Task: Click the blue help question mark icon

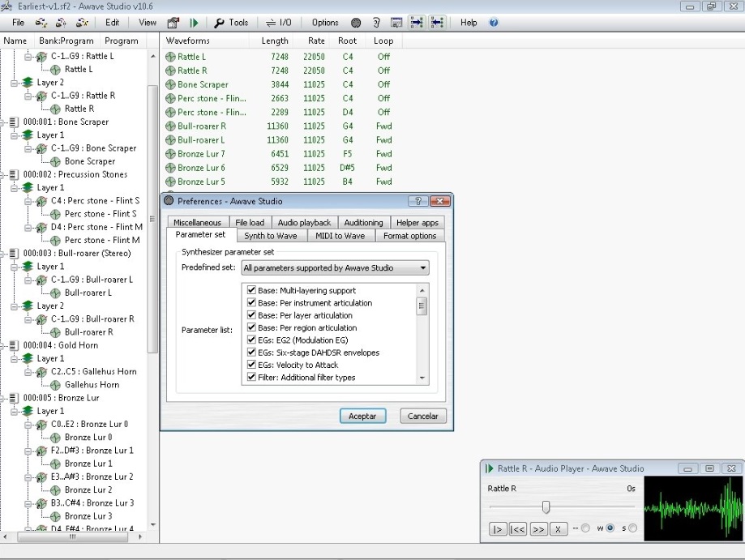Action: (x=493, y=23)
